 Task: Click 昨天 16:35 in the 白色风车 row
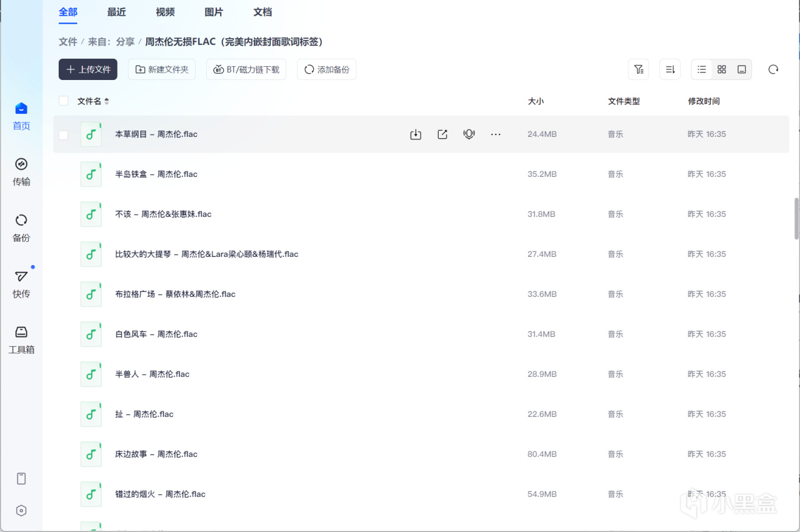point(707,334)
